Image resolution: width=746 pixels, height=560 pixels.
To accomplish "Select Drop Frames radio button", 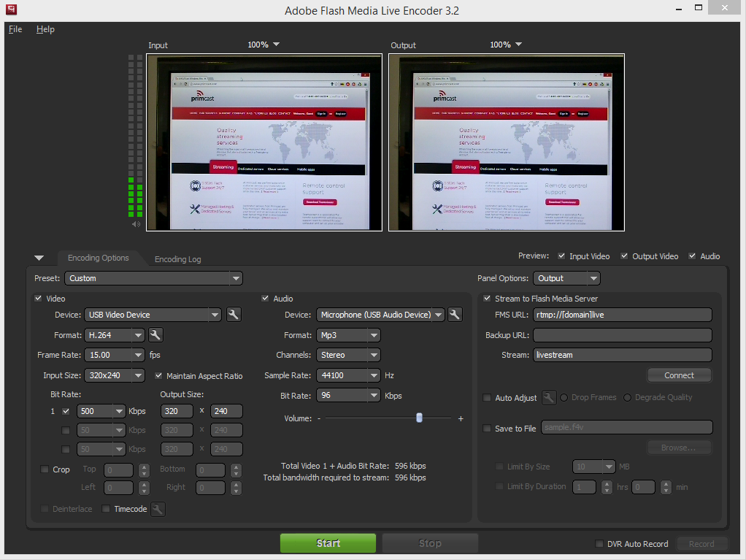I will (x=564, y=397).
